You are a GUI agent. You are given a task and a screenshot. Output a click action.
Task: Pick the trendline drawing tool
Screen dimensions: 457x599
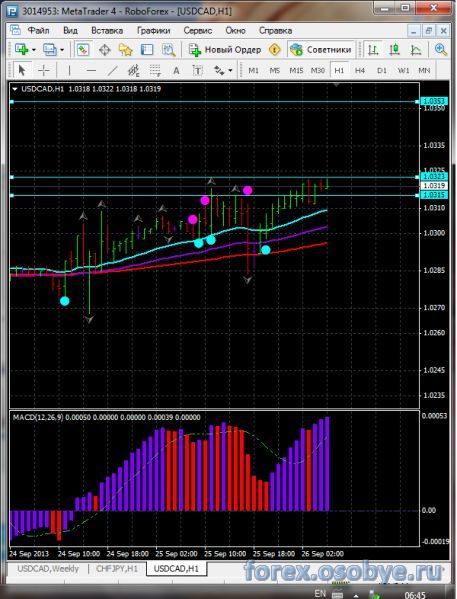point(112,70)
